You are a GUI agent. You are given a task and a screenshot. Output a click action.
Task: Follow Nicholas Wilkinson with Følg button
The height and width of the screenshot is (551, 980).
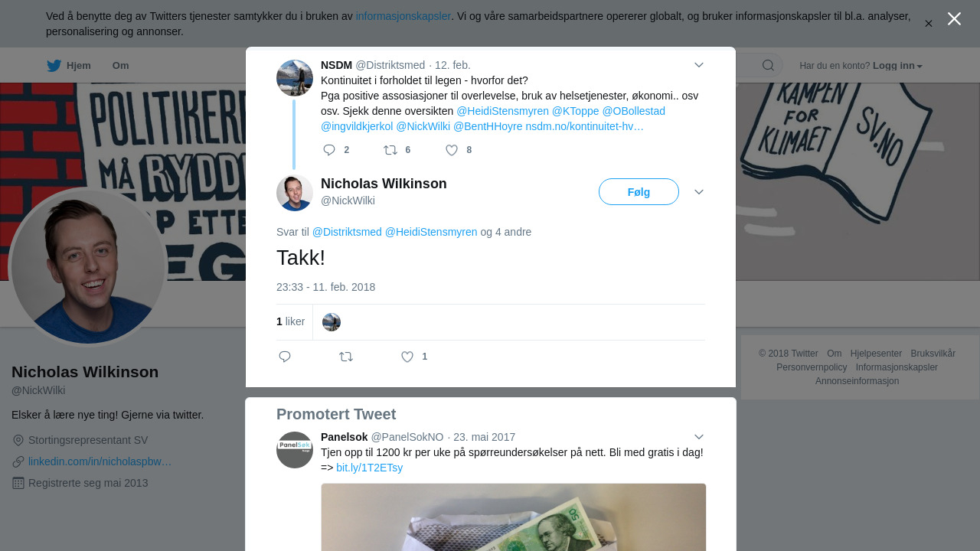(x=639, y=192)
